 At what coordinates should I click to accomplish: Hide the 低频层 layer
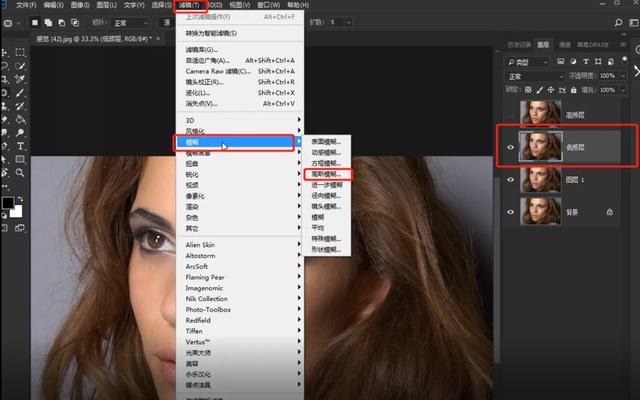(510, 147)
